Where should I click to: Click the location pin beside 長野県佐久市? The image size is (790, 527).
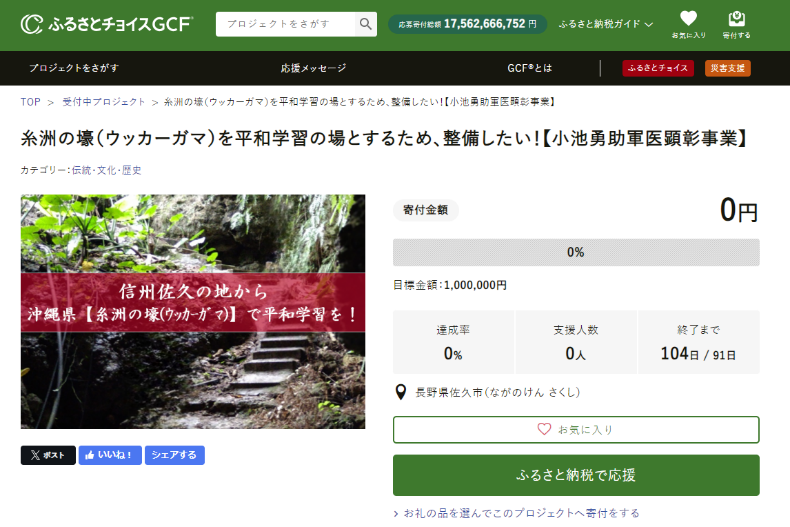click(401, 393)
